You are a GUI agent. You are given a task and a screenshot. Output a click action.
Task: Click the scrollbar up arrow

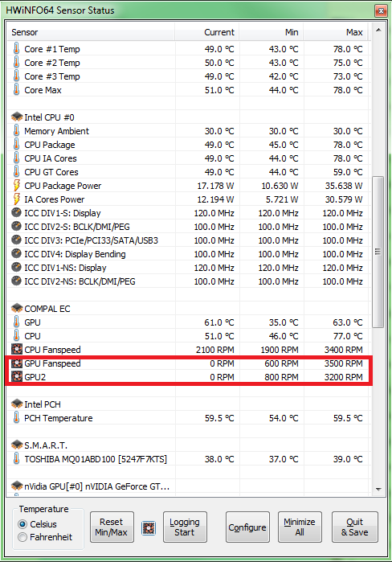click(x=378, y=30)
